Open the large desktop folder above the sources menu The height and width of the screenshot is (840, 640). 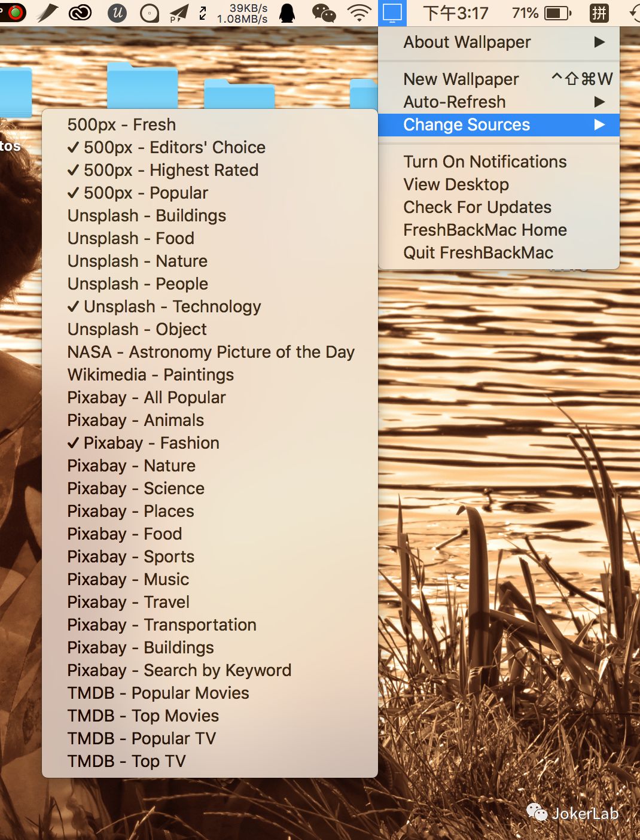pos(142,86)
